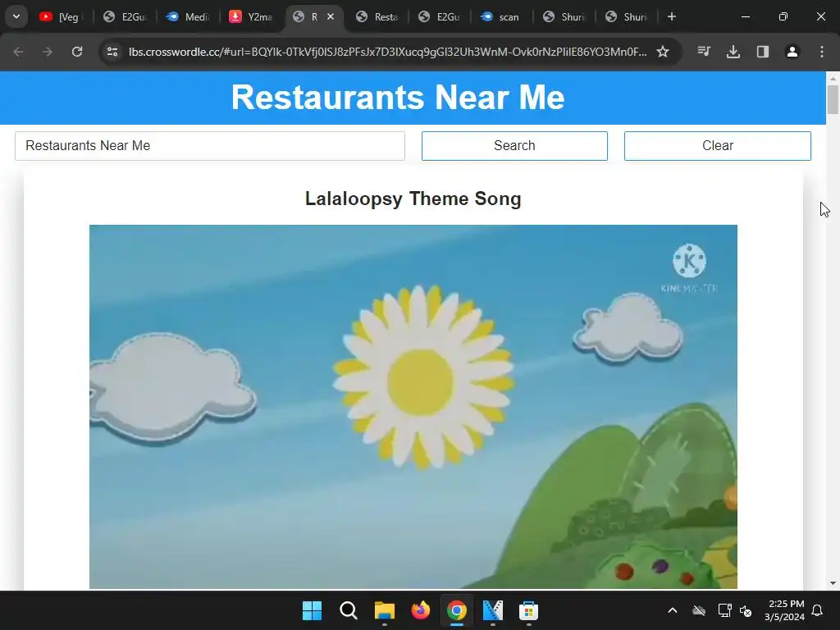Open the notifications bell
The image size is (840, 630).
click(x=818, y=610)
